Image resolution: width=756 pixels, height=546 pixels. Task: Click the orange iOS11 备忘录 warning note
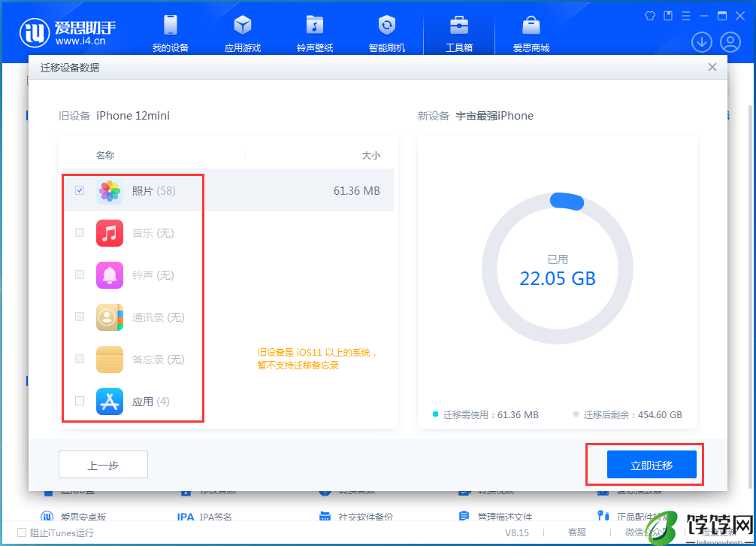pos(317,359)
